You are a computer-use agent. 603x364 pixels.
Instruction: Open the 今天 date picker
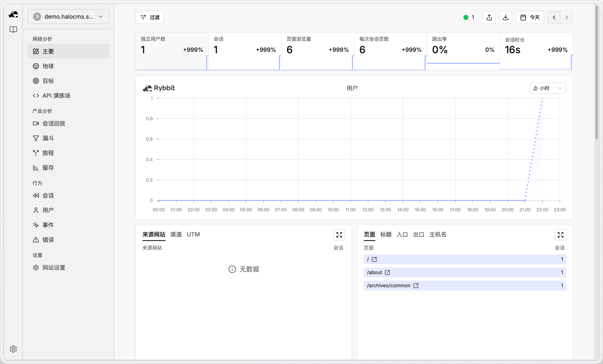coord(530,17)
